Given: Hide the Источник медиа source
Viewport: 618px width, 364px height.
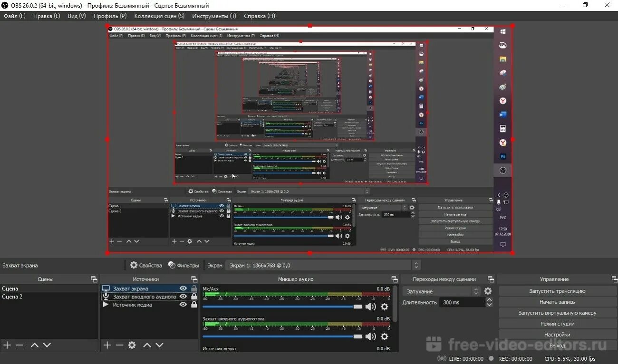Looking at the screenshot, I should click(183, 305).
